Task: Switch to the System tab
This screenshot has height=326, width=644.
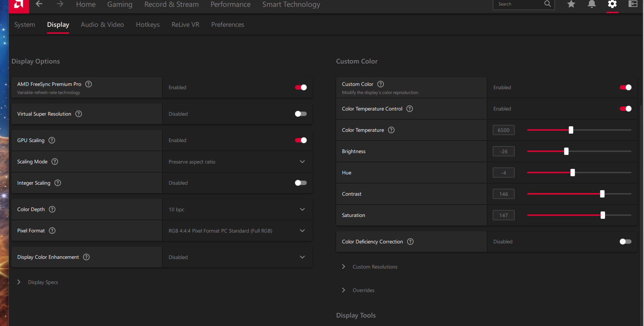Action: 25,25
